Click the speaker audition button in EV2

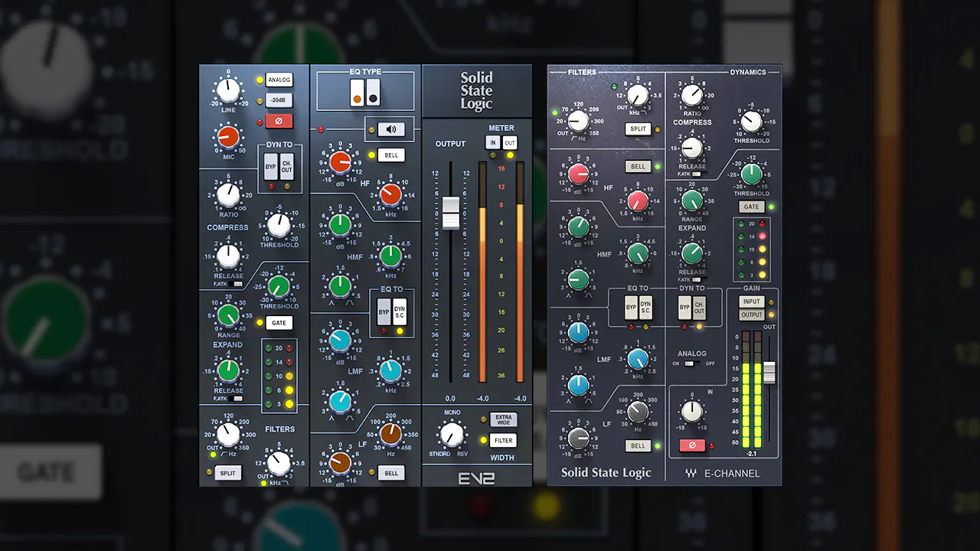(390, 129)
